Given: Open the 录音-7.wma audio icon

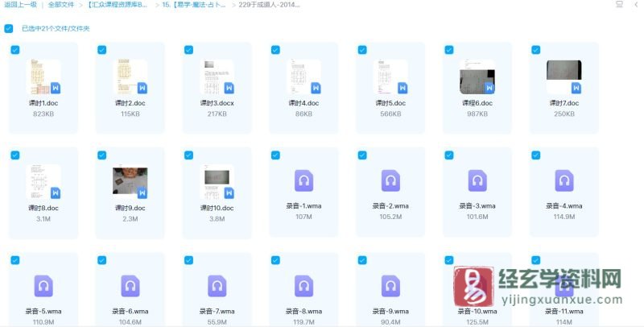Looking at the screenshot, I should pos(217,286).
